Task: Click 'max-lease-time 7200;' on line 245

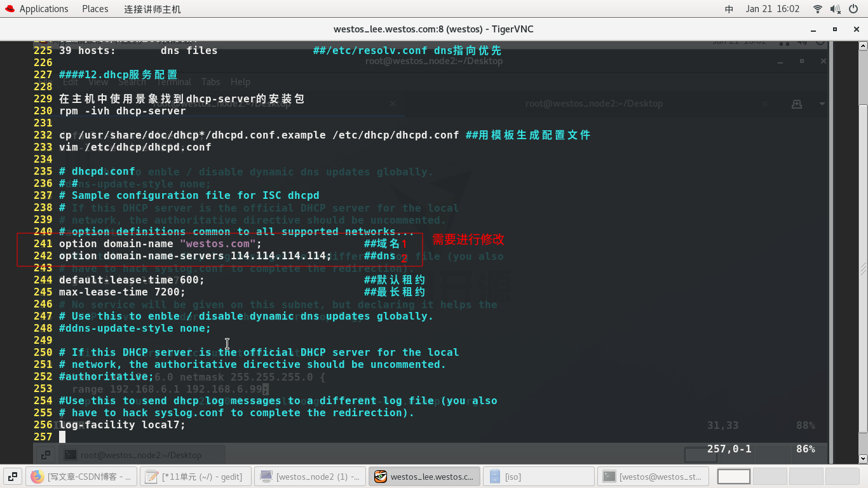Action: 123,292
